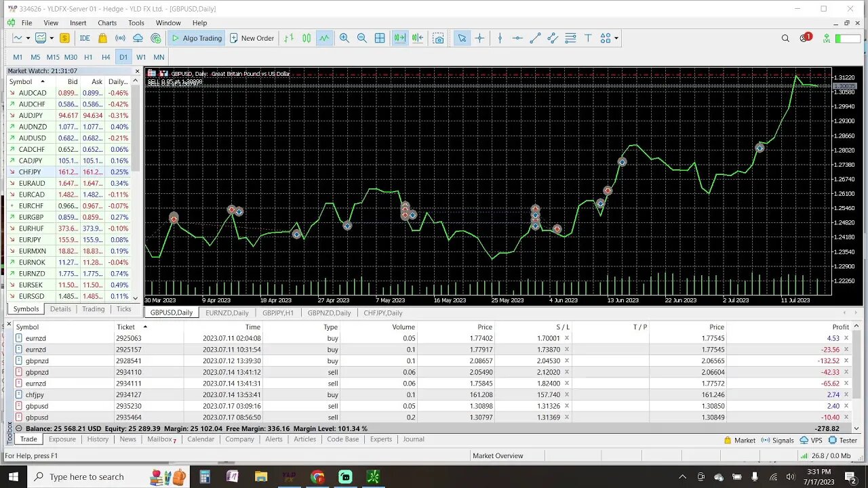Switch to the EURNZD,Daily chart tab

pos(227,313)
